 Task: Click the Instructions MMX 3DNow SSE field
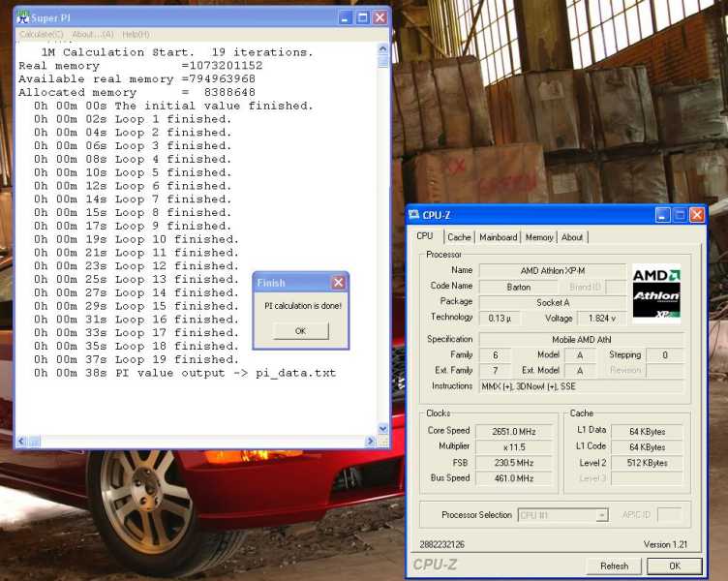point(581,386)
